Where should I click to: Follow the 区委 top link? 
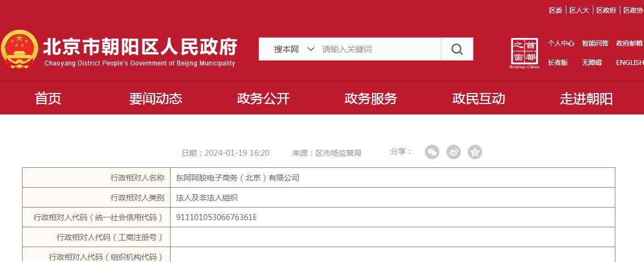pos(556,10)
